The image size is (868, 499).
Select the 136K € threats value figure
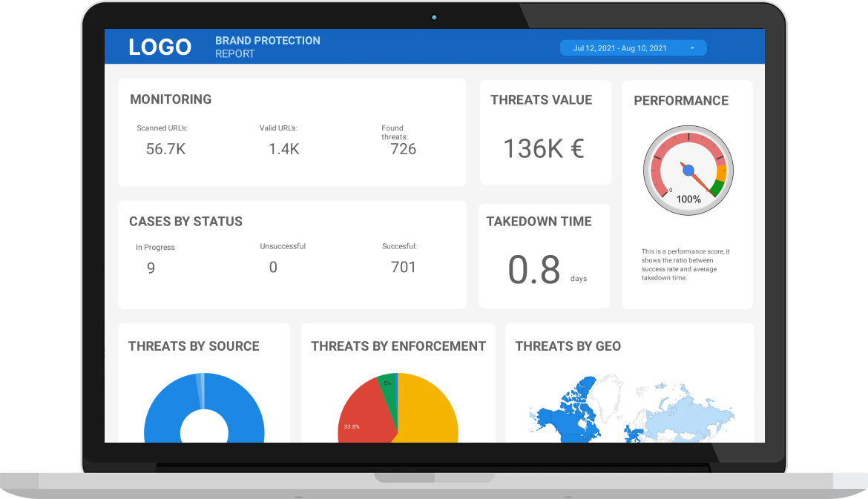pyautogui.click(x=542, y=147)
